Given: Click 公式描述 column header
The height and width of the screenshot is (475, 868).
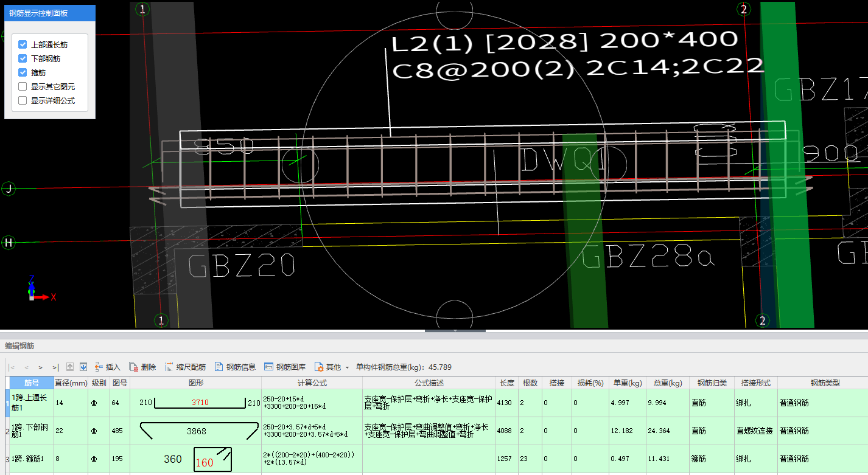Looking at the screenshot, I should coord(429,383).
